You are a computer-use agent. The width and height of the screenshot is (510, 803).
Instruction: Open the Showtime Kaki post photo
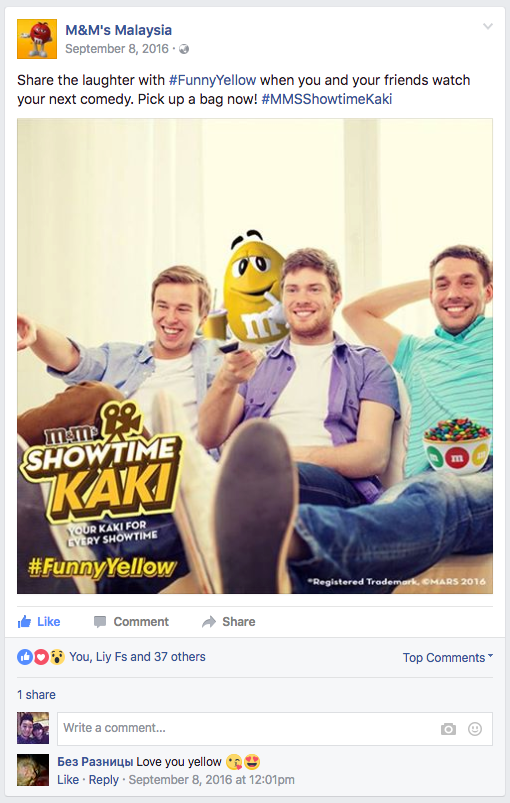255,356
